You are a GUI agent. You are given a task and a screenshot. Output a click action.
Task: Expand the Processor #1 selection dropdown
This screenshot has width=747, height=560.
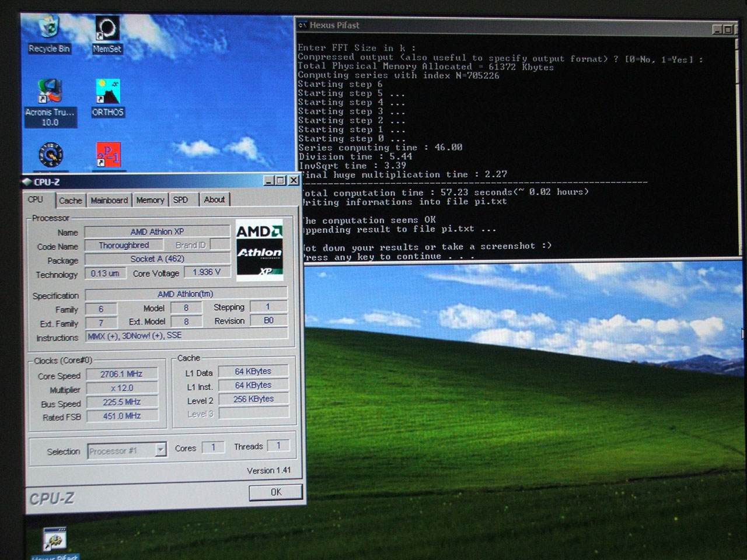(x=160, y=450)
